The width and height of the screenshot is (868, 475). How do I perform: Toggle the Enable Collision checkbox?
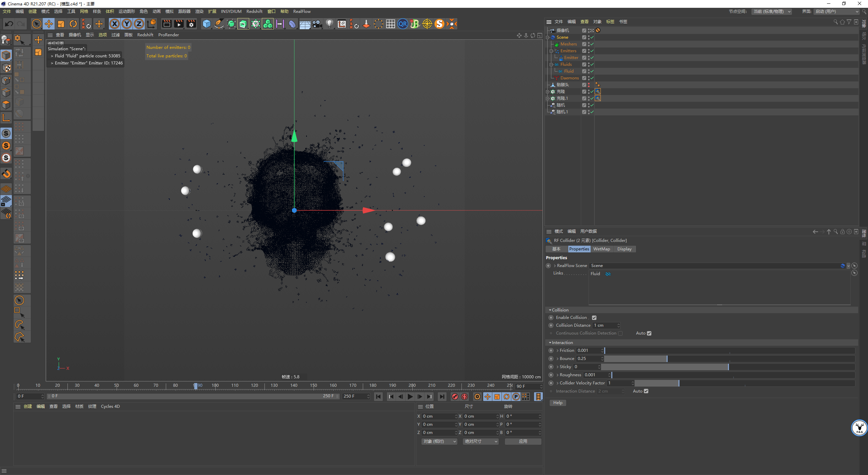click(594, 318)
